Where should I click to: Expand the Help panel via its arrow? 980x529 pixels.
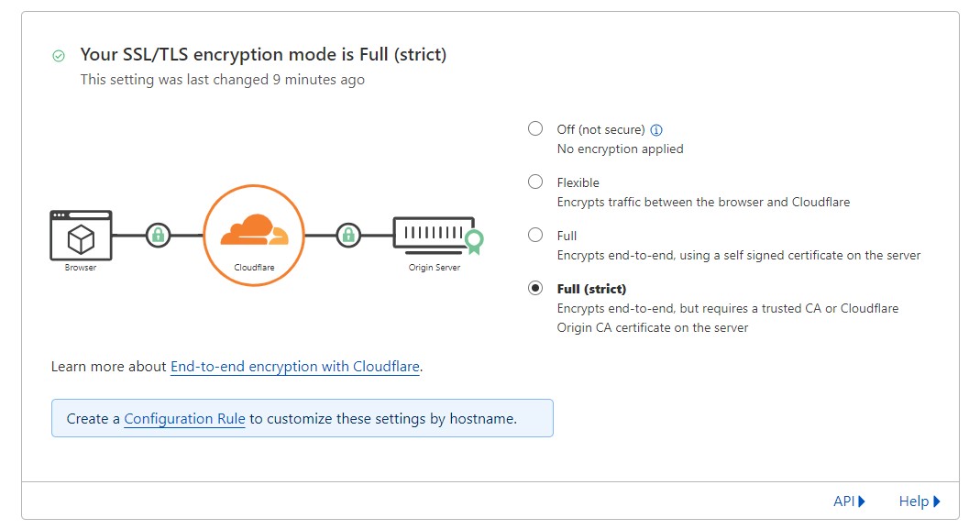pyautogui.click(x=934, y=501)
